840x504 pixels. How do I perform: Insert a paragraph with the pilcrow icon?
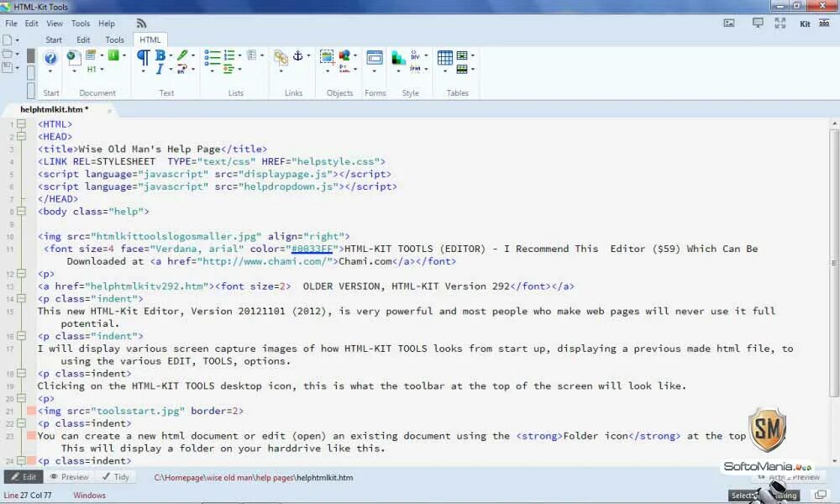(143, 57)
